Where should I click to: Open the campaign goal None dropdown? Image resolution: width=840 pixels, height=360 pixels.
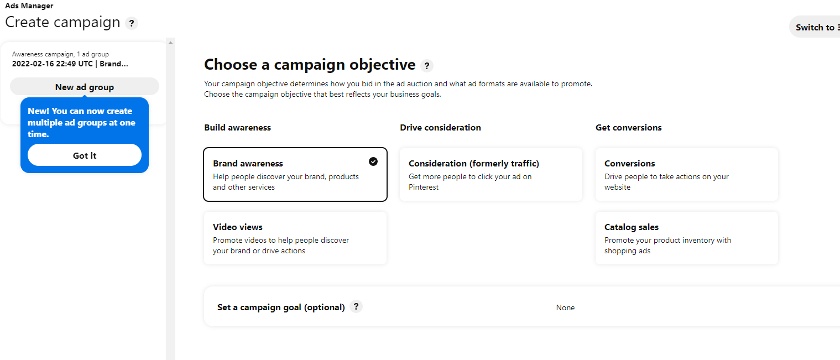[565, 308]
